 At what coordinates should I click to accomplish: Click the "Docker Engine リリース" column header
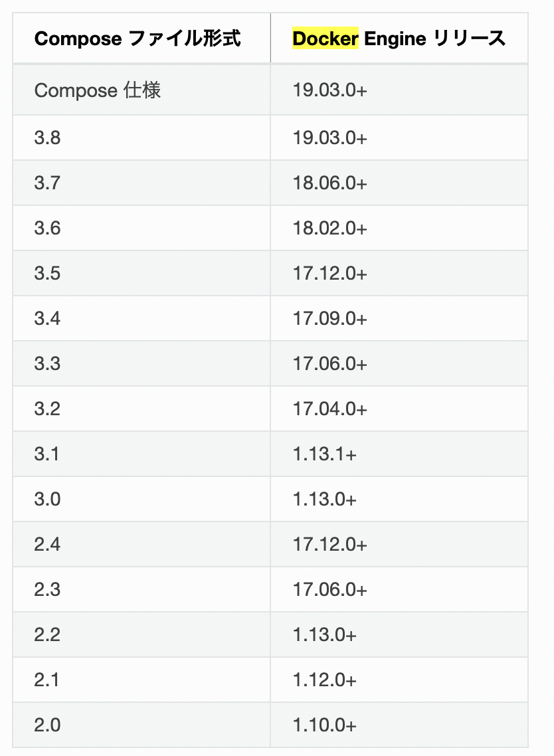coord(399,39)
